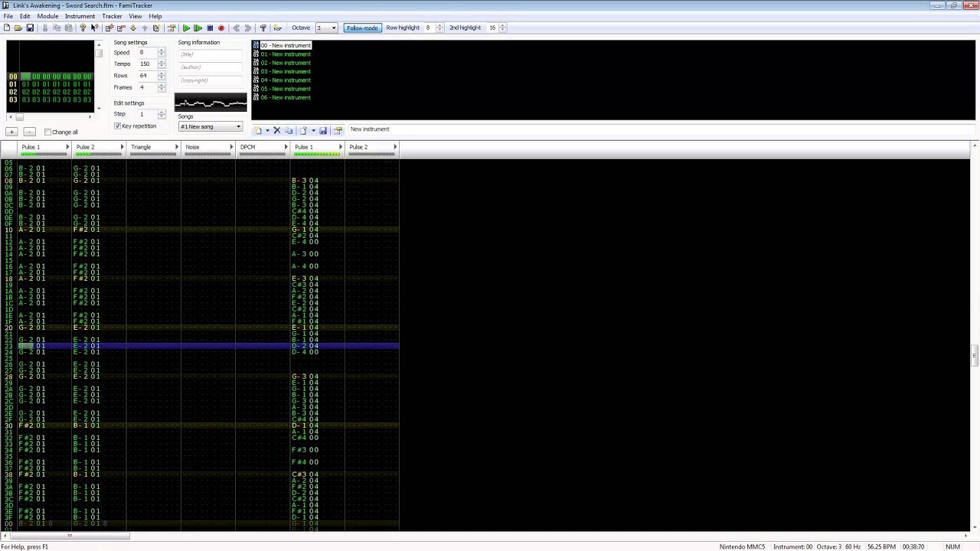This screenshot has width=980, height=551.
Task: Expand effect columns on Noise channel
Action: coord(231,147)
